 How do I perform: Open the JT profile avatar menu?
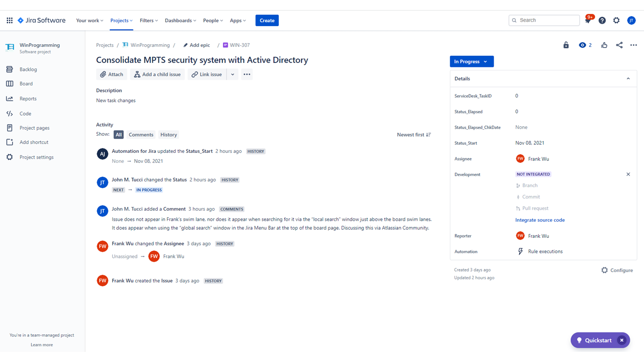click(631, 21)
